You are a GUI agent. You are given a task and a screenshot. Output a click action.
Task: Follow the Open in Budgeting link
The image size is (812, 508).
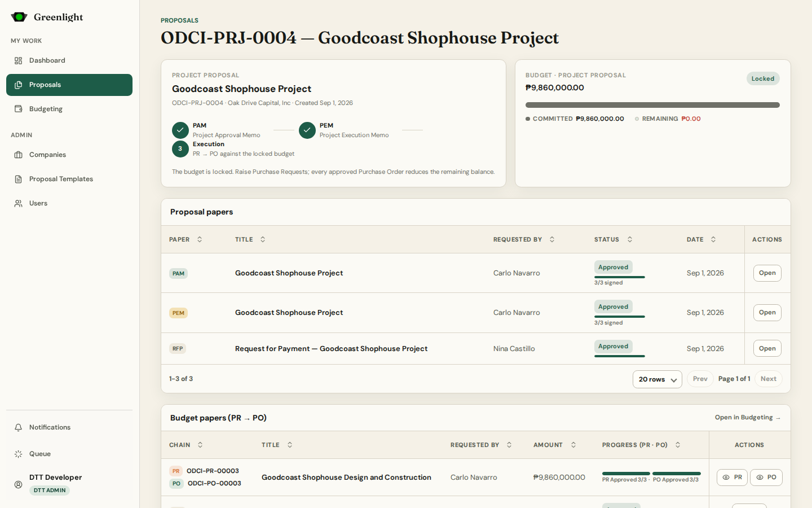748,418
